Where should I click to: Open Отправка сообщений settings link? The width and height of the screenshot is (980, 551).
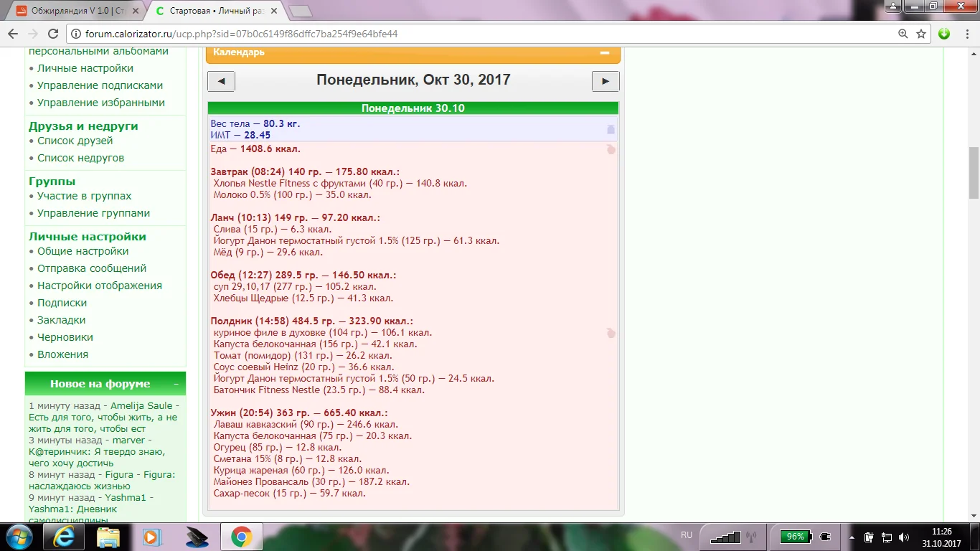pos(92,268)
